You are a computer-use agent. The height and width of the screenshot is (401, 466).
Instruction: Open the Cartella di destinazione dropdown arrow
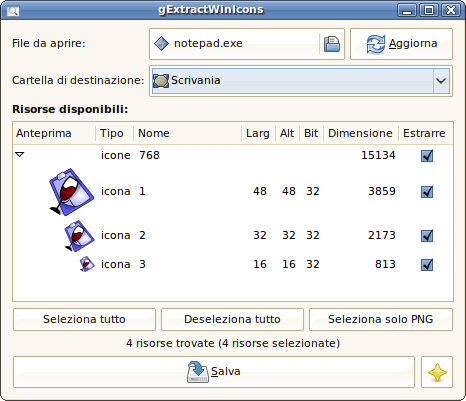[x=441, y=80]
